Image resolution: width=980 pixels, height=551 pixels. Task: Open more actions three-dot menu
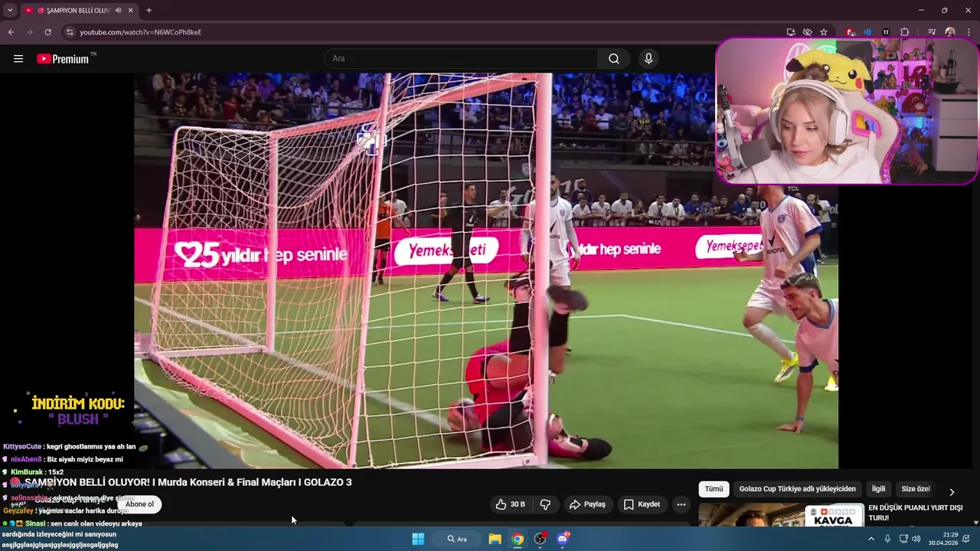click(x=681, y=504)
